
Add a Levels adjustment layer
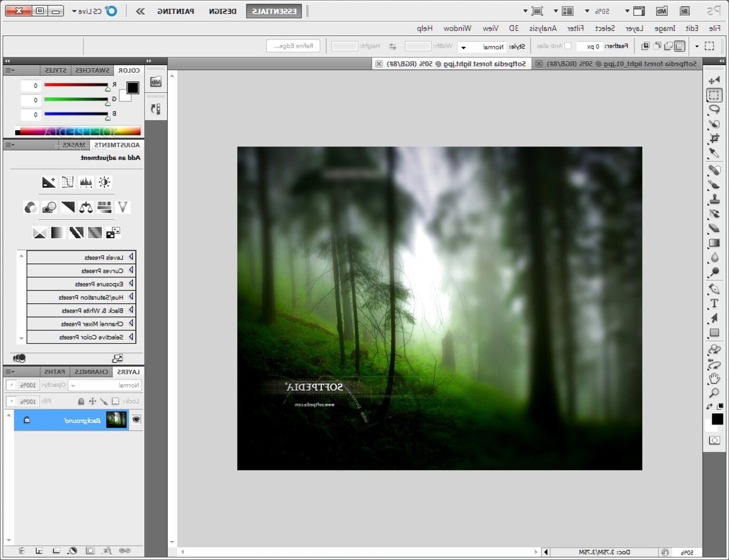pyautogui.click(x=86, y=182)
